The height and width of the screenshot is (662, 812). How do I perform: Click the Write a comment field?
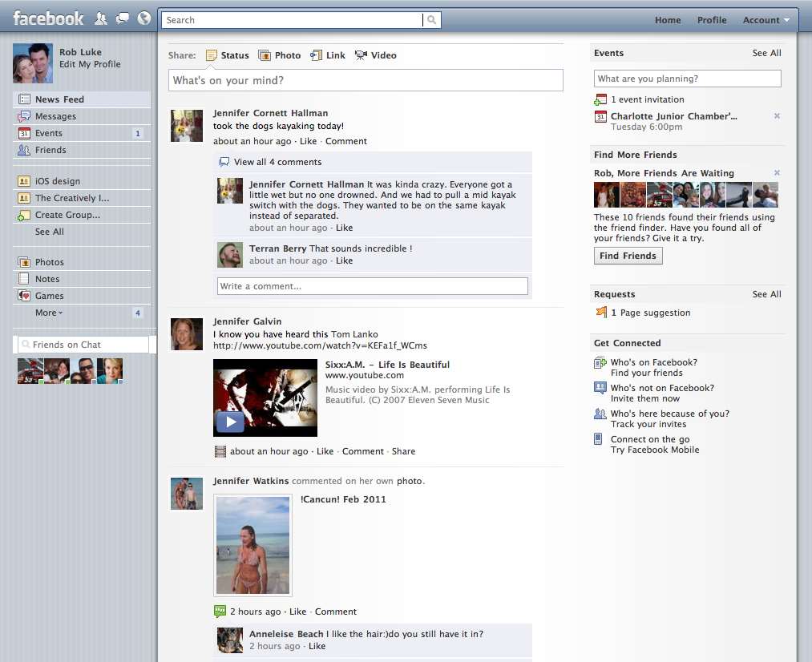tap(372, 286)
